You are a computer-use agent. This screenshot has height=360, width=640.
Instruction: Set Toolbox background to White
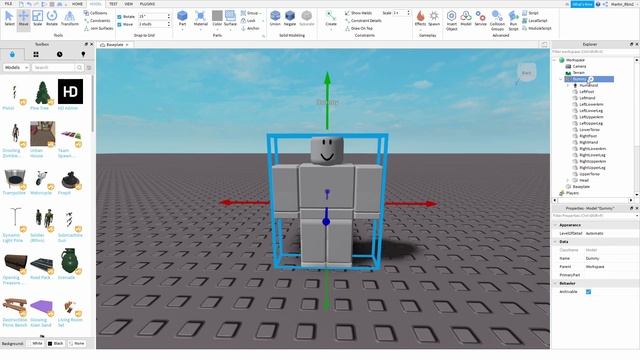pyautogui.click(x=35, y=343)
